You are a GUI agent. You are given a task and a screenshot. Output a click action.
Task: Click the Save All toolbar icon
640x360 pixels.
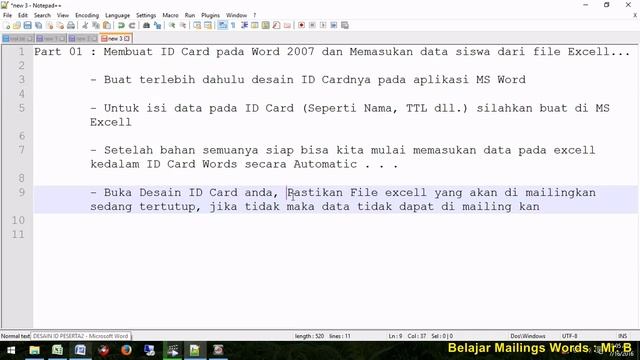pos(38,25)
